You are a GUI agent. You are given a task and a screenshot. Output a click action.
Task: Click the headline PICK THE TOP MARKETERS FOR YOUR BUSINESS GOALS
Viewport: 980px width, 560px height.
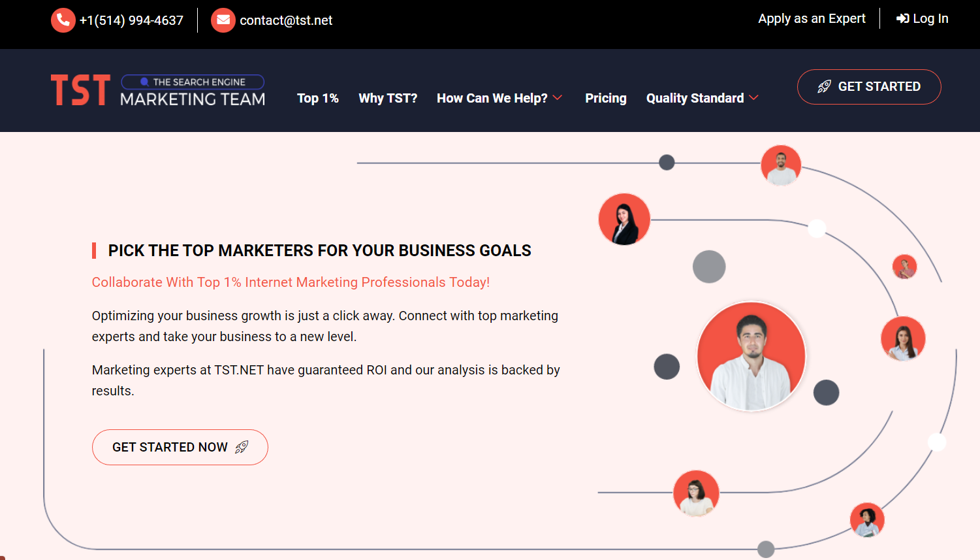(320, 251)
